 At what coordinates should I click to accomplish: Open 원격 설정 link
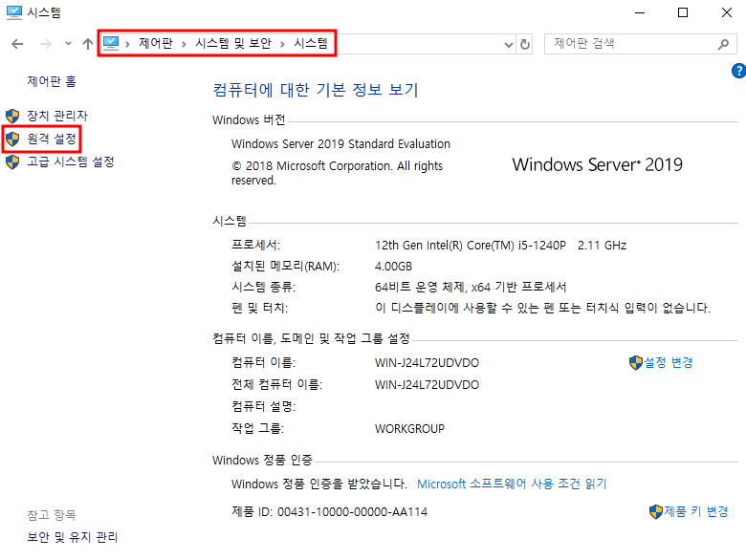52,139
